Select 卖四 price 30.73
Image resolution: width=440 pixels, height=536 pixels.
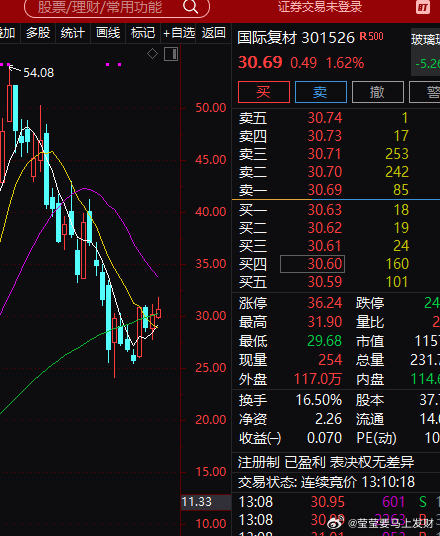coord(325,136)
